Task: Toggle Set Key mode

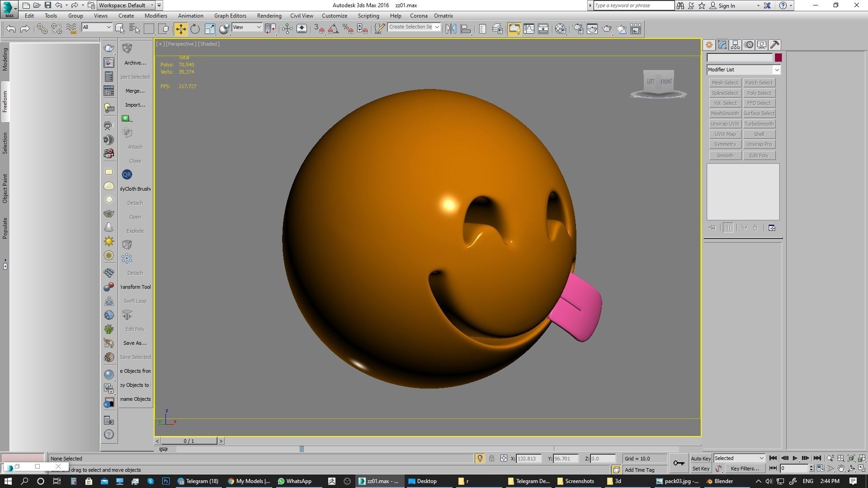Action: (701, 469)
